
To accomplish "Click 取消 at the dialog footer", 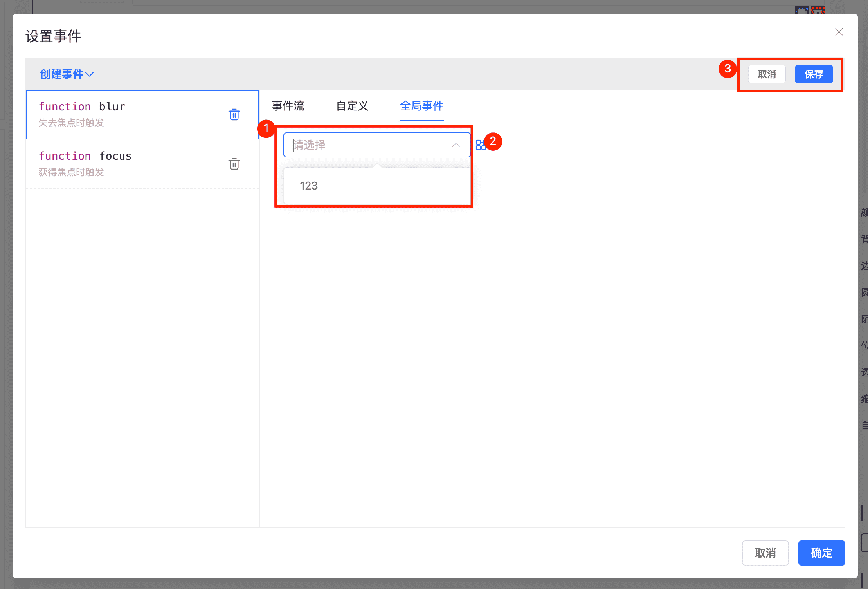I will click(x=765, y=553).
